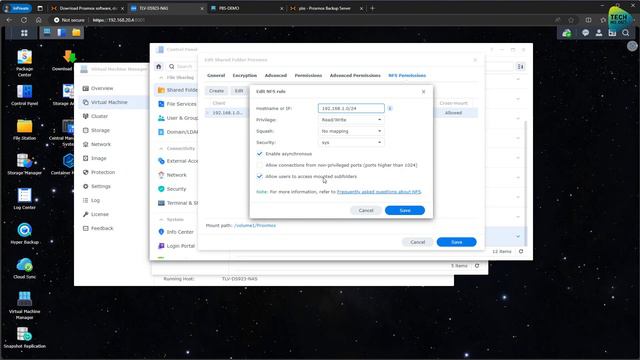
Task: Switch to PBS-DEMO browser tab
Action: 247,8
